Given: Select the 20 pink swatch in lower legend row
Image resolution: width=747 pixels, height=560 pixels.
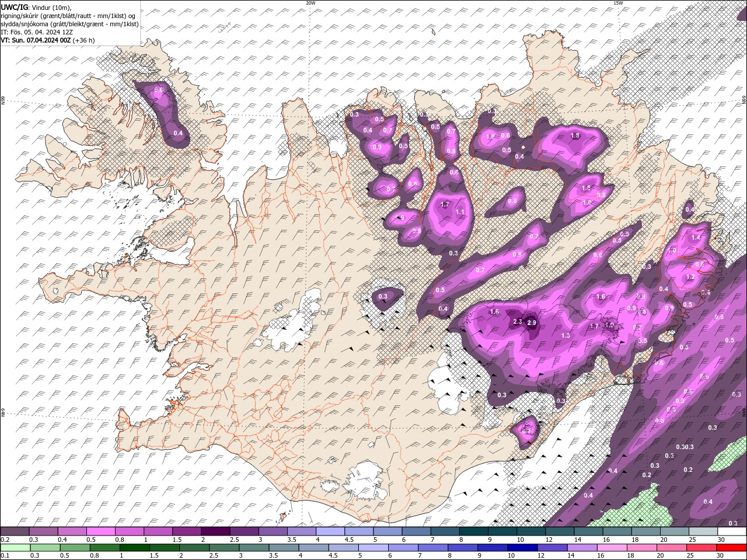Looking at the screenshot, I should (x=672, y=548).
